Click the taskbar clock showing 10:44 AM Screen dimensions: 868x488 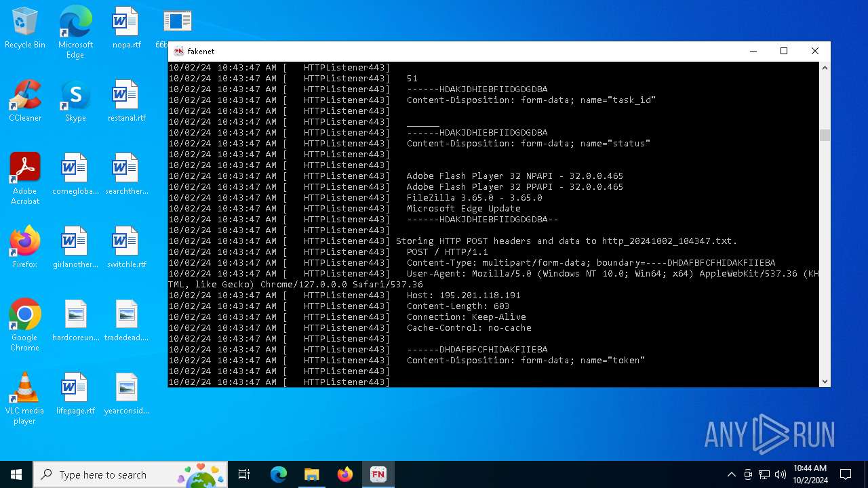point(810,474)
